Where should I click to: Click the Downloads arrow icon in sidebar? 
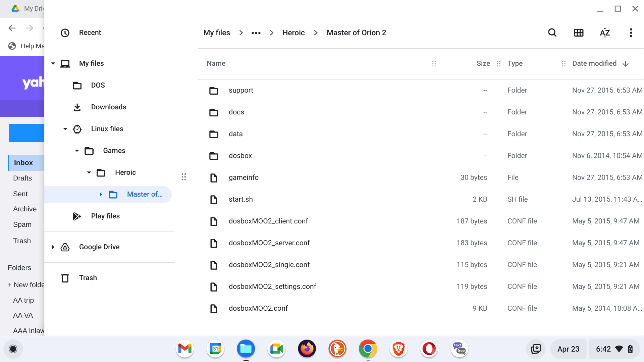(77, 107)
